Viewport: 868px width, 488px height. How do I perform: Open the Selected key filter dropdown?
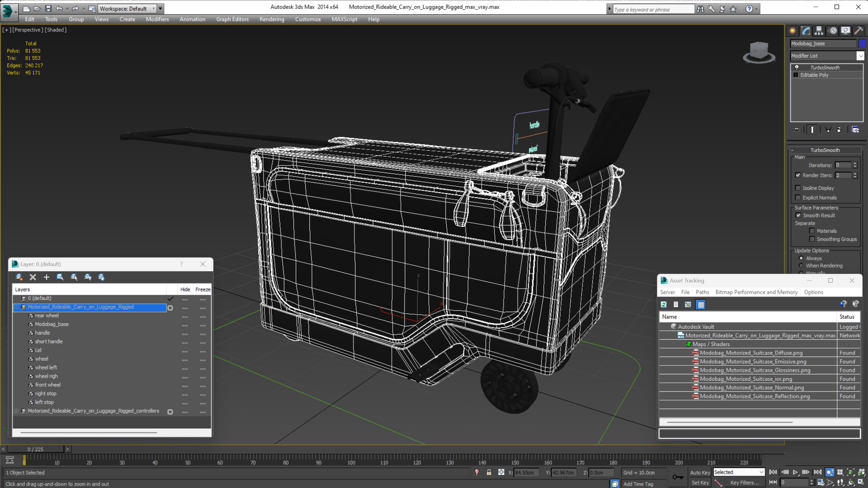click(739, 472)
